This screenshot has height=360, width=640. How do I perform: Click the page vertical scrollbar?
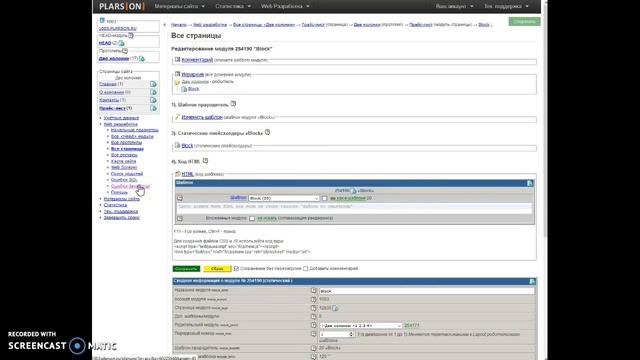546,122
